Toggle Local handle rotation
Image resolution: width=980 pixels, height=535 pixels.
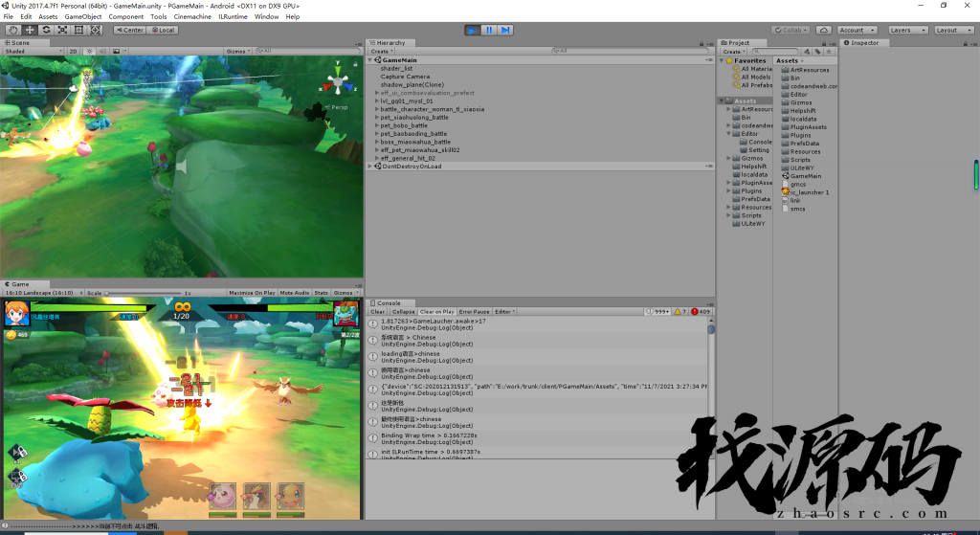pyautogui.click(x=163, y=30)
